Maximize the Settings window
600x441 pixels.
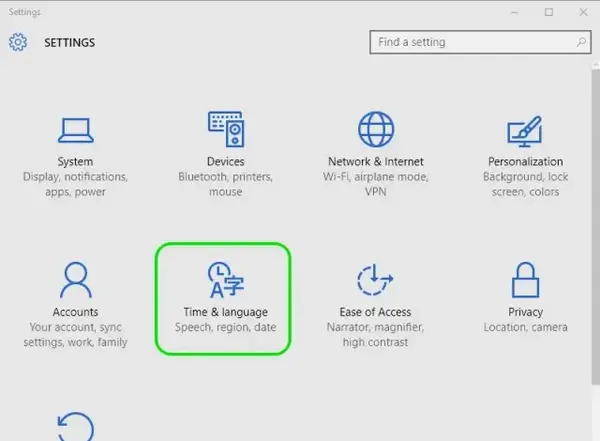tap(549, 12)
